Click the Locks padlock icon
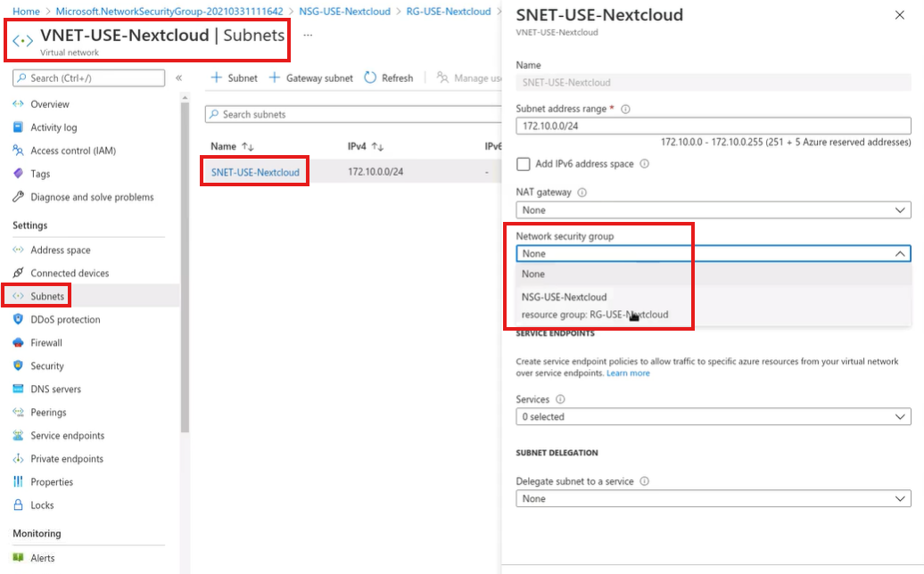This screenshot has width=924, height=574. [18, 505]
